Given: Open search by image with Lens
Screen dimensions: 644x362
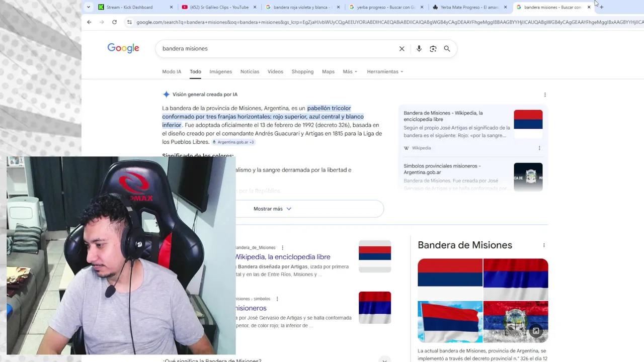Looking at the screenshot, I should click(433, 49).
